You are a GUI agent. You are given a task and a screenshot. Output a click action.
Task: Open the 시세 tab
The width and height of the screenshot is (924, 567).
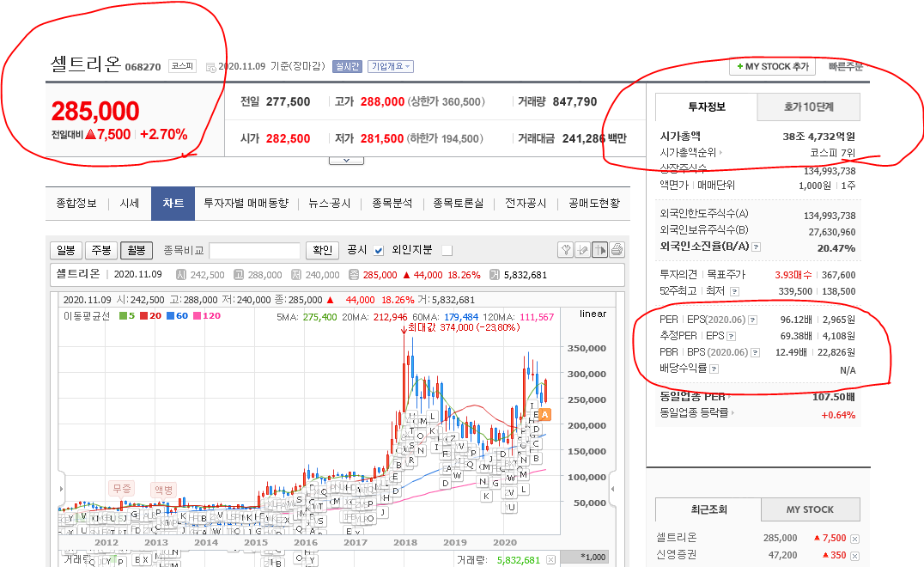click(x=130, y=204)
